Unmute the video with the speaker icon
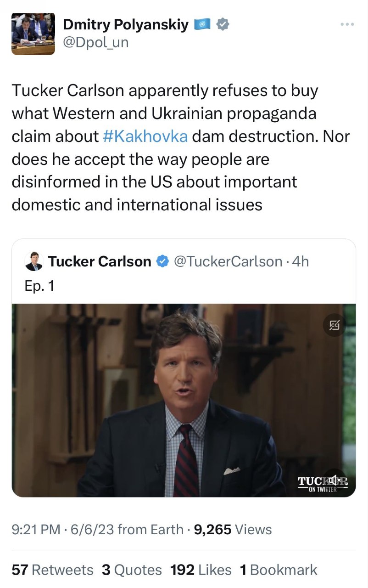The width and height of the screenshot is (368, 588). coord(335,480)
